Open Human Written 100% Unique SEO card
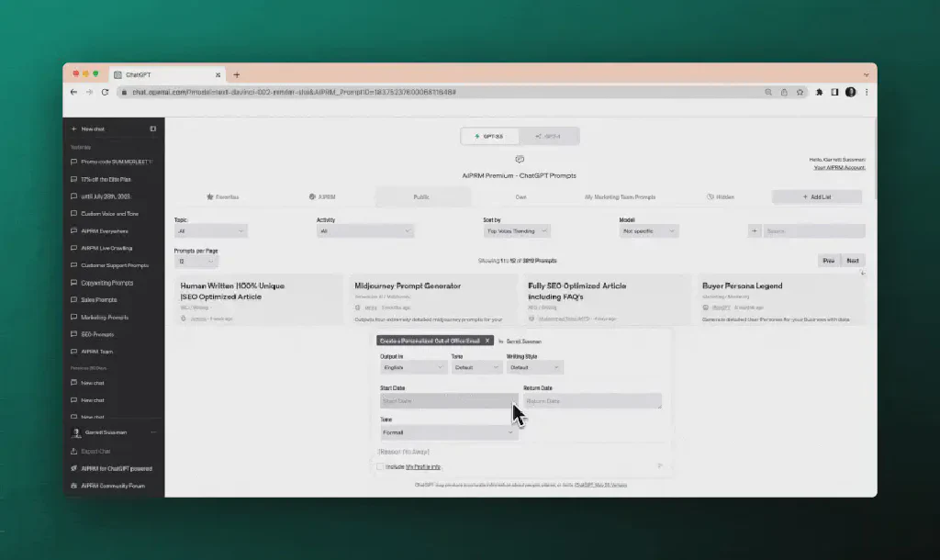 tap(259, 300)
